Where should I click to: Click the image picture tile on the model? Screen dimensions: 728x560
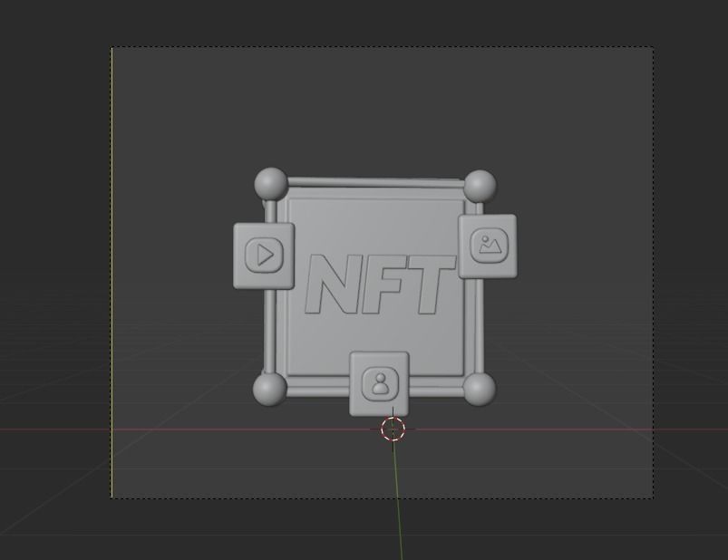point(488,246)
